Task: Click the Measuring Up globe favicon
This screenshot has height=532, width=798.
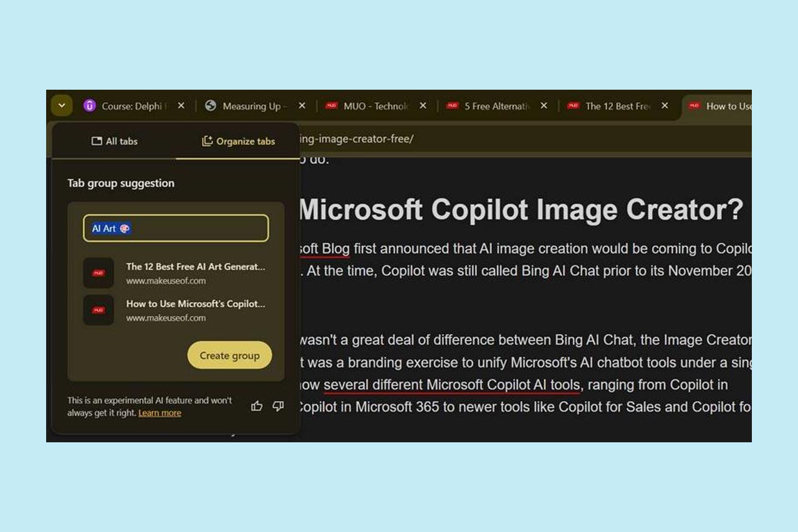Action: click(x=211, y=106)
